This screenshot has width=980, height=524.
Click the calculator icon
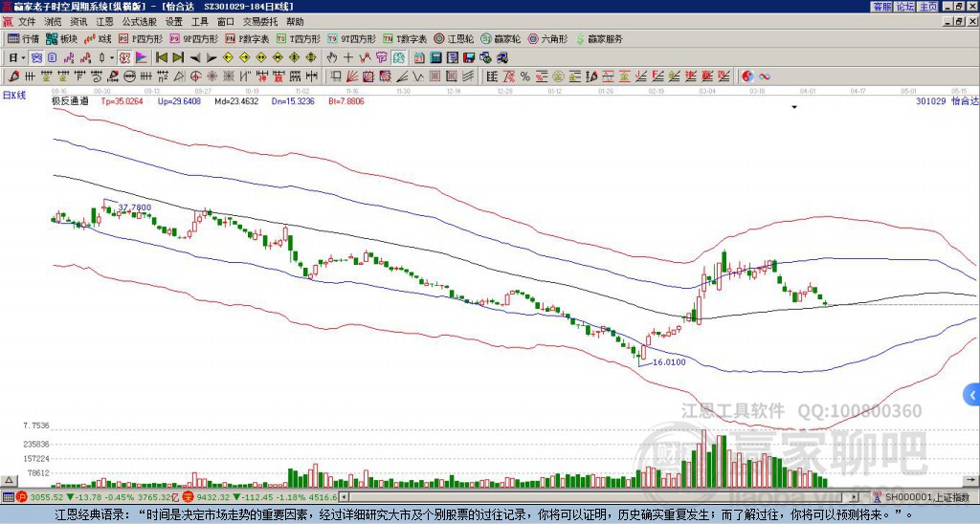[435, 58]
